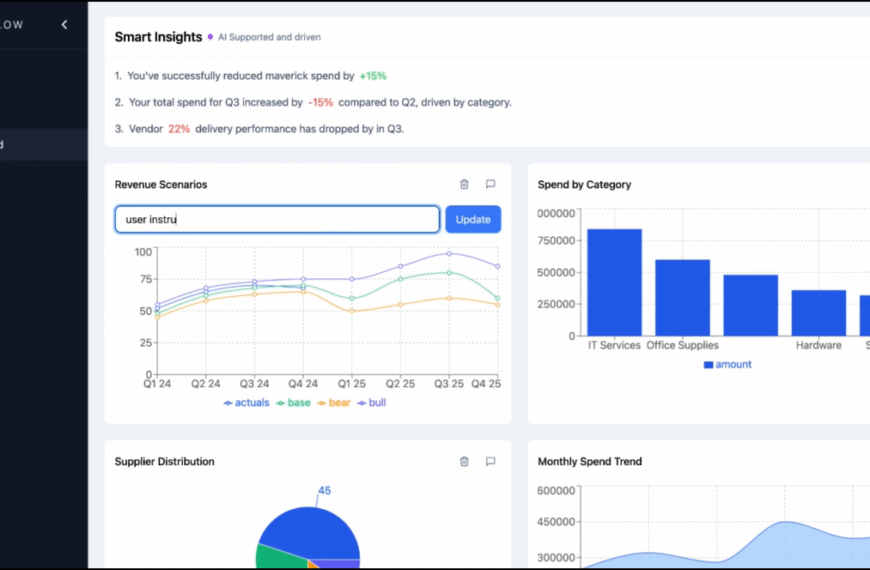This screenshot has height=570, width=870.
Task: Click the purple AI status dot
Action: [210, 37]
